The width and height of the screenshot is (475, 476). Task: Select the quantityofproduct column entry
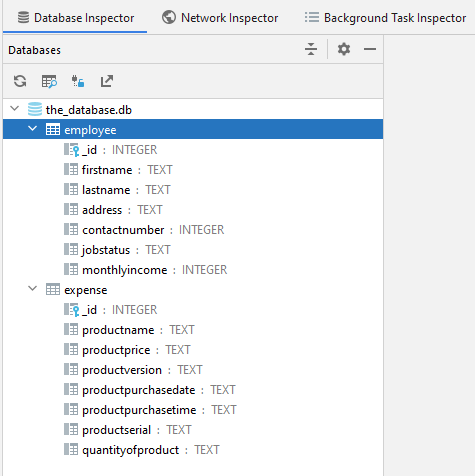(x=142, y=450)
